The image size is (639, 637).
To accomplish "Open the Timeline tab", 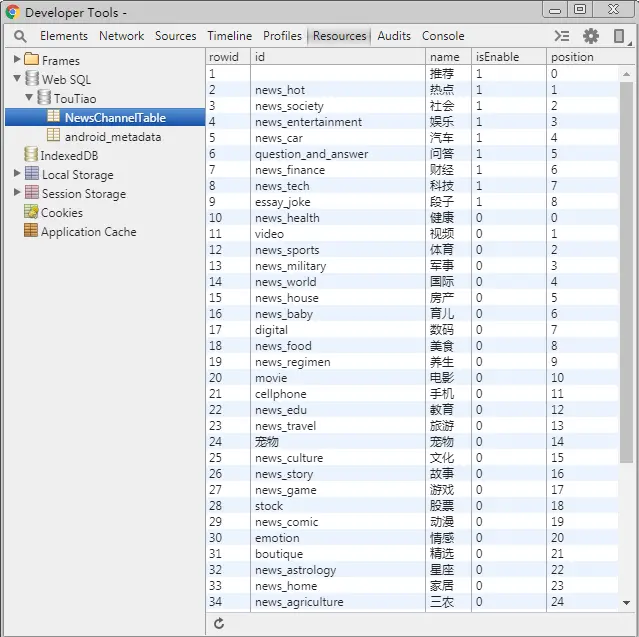I will [229, 36].
